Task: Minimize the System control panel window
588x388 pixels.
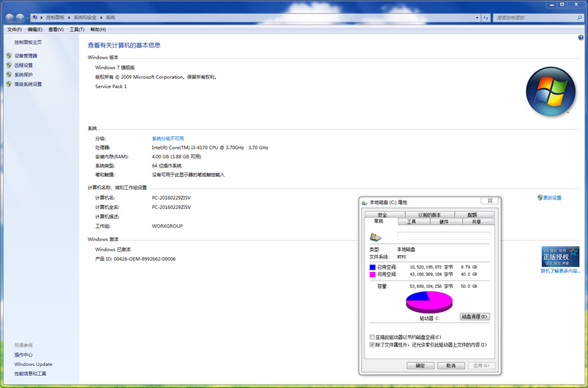Action: tap(552, 5)
